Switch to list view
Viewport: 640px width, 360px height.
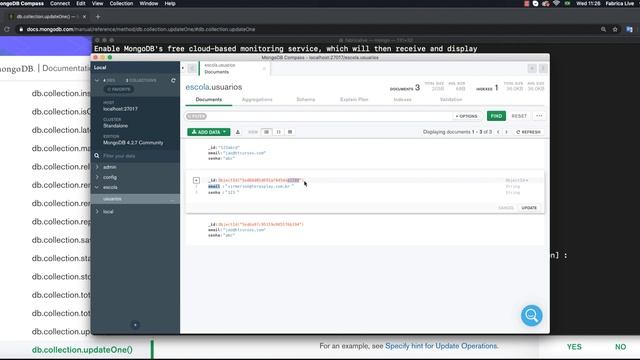click(267, 132)
